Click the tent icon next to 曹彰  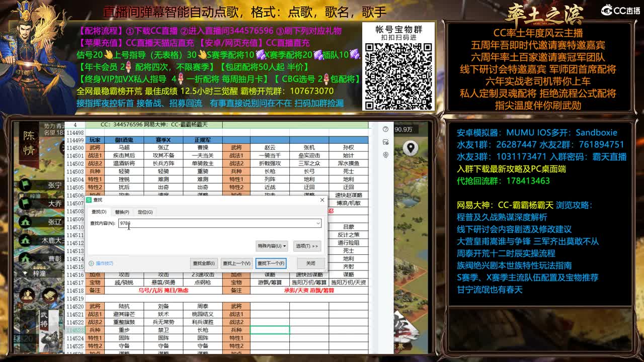click(x=25, y=258)
